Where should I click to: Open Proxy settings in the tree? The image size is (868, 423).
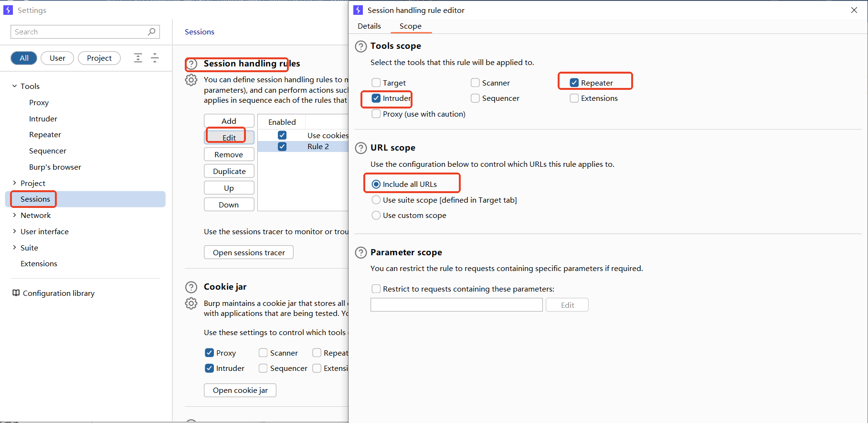[x=39, y=102]
